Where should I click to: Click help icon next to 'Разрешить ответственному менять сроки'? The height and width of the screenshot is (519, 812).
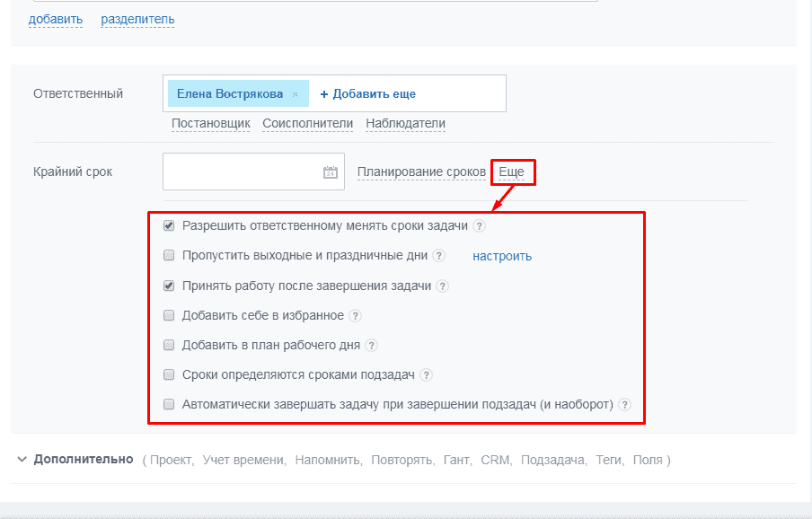coord(480,226)
